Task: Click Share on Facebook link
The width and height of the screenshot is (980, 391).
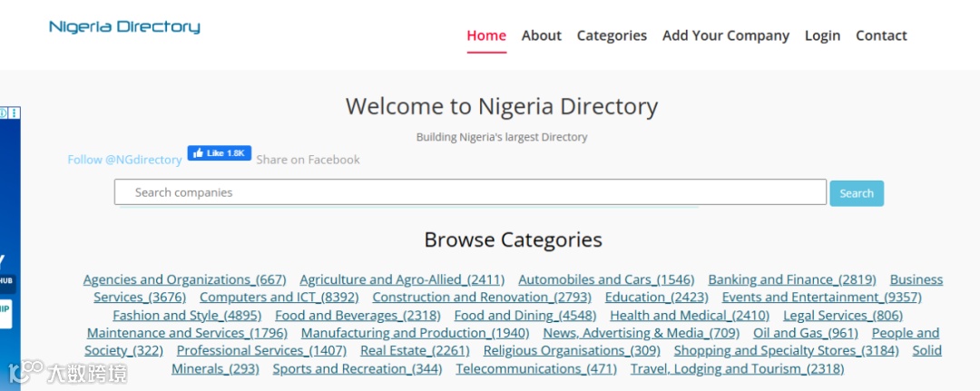Action: (309, 160)
